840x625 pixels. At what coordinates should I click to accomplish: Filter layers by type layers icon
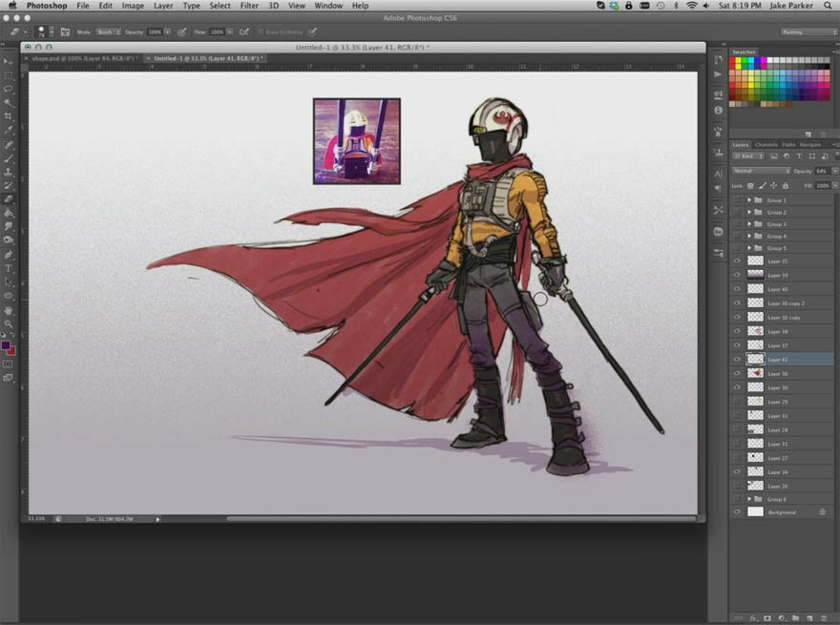coord(799,156)
